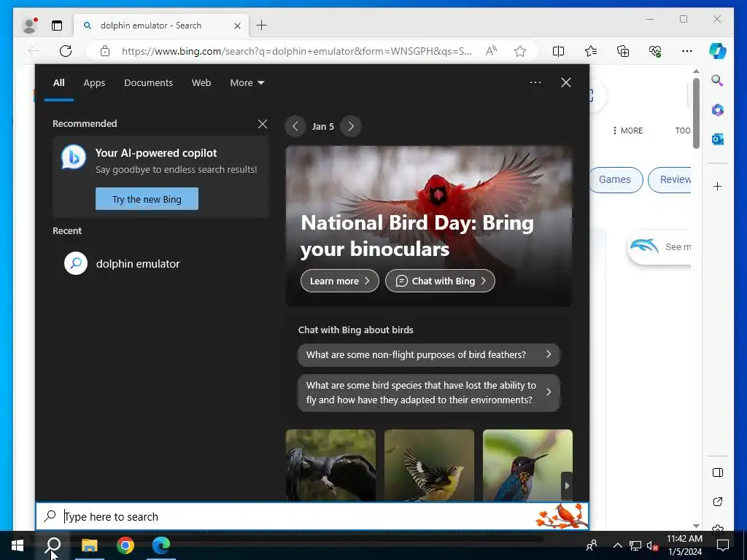Image resolution: width=747 pixels, height=560 pixels.
Task: Open Outlook in Edge sidebar
Action: point(718,139)
